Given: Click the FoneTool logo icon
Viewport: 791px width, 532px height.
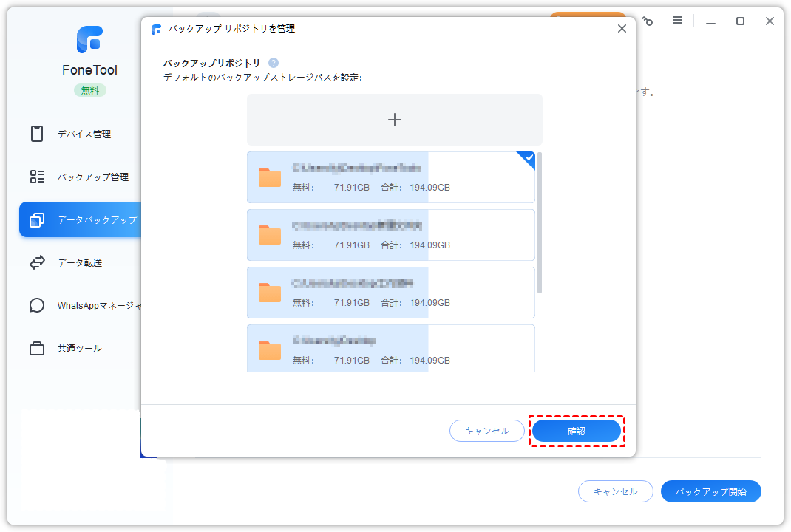Looking at the screenshot, I should 89,39.
